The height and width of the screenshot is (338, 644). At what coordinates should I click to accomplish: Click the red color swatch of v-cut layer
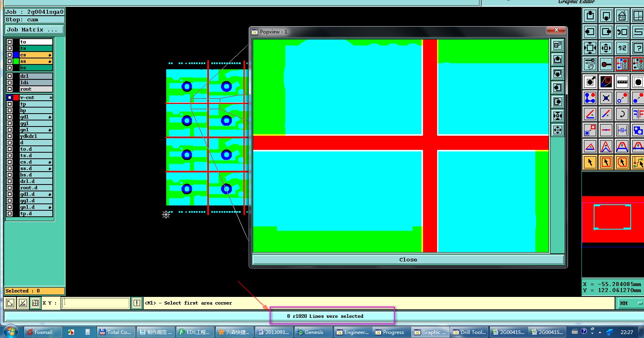pos(16,97)
